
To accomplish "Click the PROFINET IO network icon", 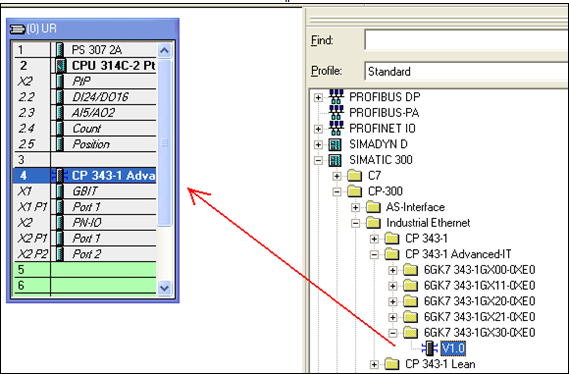I will [336, 128].
